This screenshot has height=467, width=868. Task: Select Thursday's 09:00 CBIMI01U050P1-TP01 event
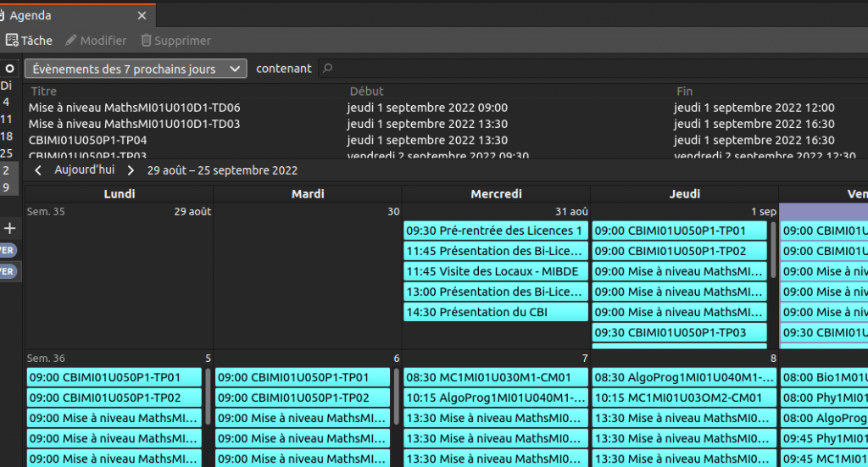680,231
